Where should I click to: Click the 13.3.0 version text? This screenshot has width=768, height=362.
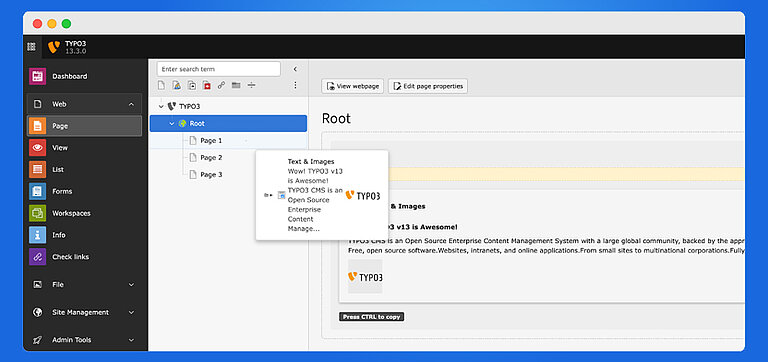tap(75, 51)
